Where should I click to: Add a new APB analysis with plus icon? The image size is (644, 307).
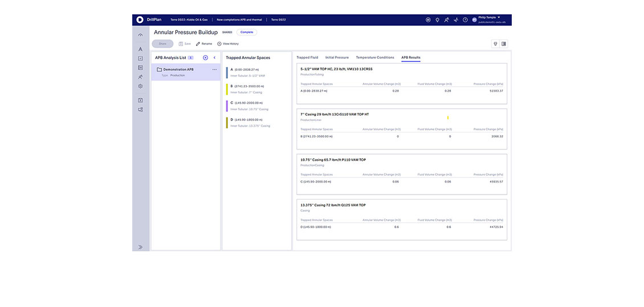[205, 58]
